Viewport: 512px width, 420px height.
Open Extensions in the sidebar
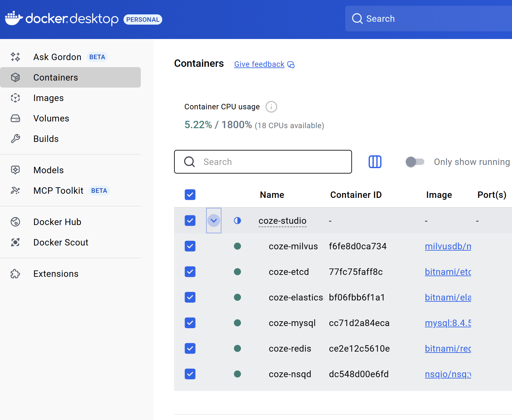click(x=70, y=274)
